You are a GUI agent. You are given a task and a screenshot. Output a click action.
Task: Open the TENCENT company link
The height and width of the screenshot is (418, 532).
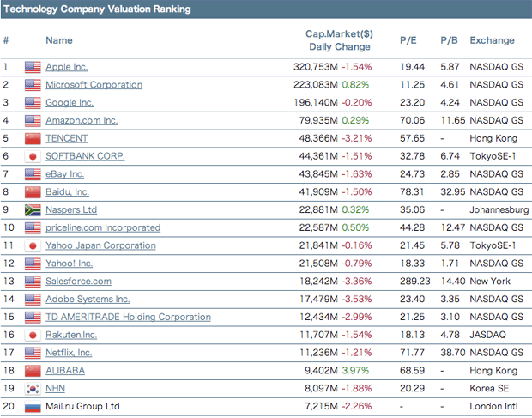(x=67, y=138)
